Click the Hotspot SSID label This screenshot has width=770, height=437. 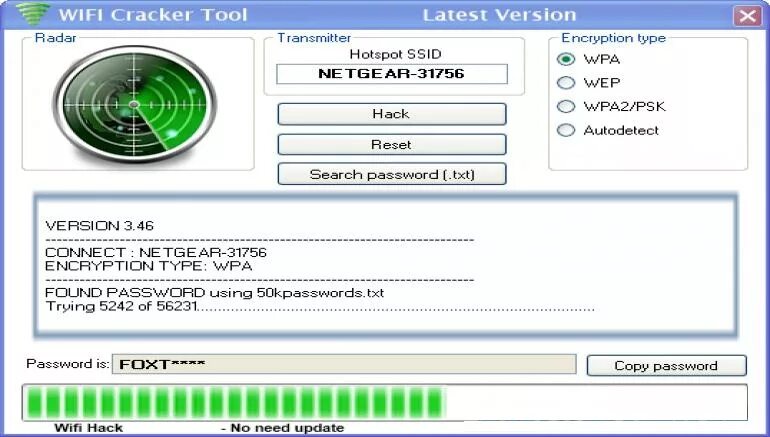click(395, 54)
